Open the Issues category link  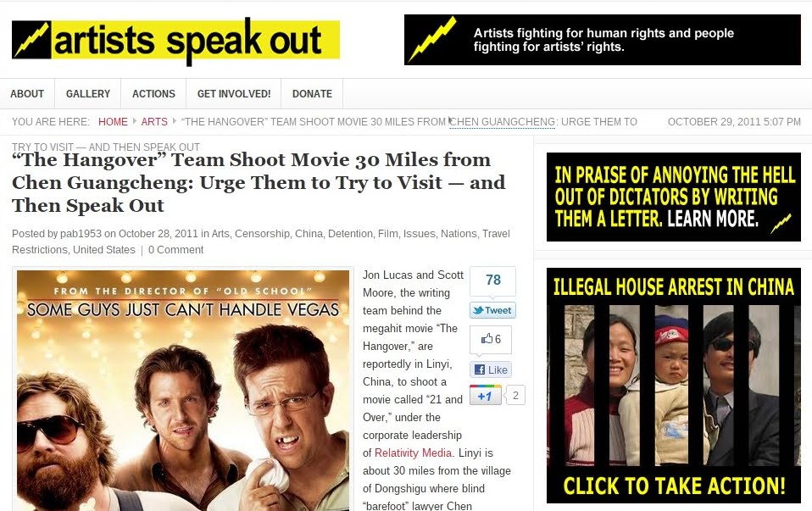(x=420, y=234)
